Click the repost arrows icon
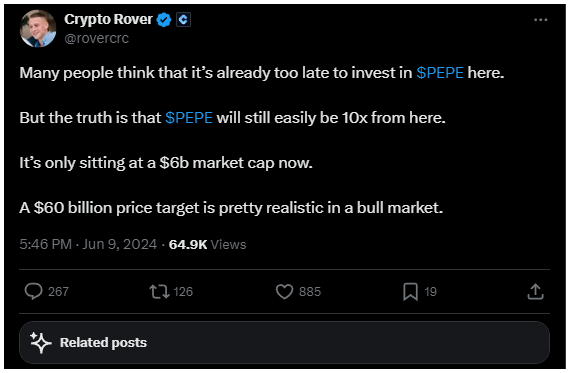The width and height of the screenshot is (570, 373). coord(159,292)
